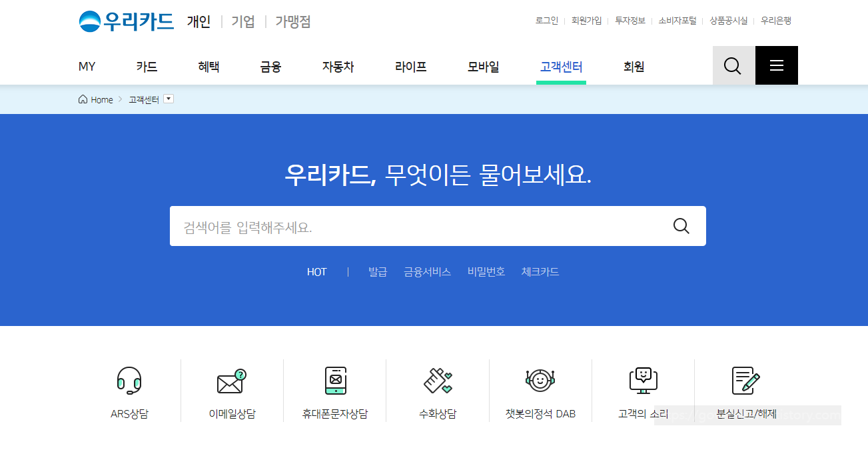Image resolution: width=868 pixels, height=452 pixels.
Task: Select the 금융서비스 hot keyword
Action: coord(427,272)
